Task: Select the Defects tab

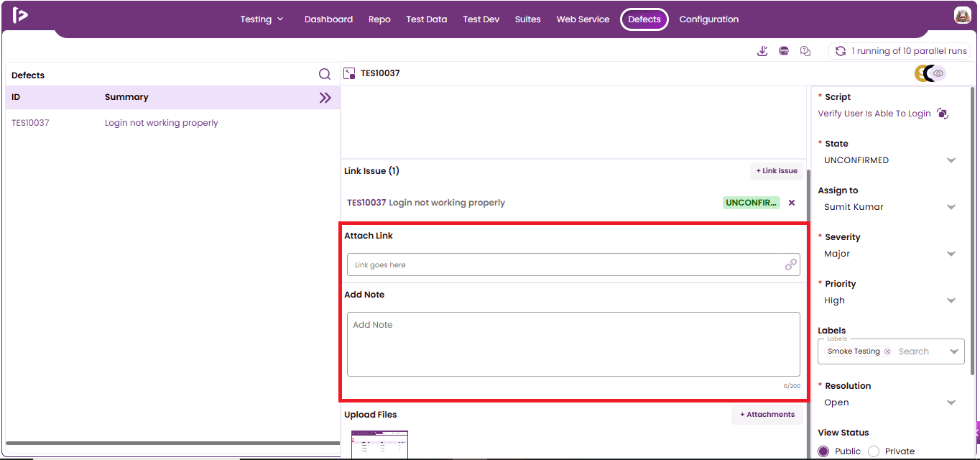Action: pos(644,19)
